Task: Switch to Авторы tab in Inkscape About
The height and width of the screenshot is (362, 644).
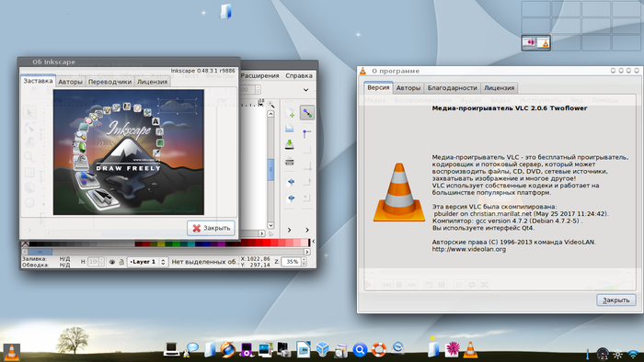Action: coord(70,82)
